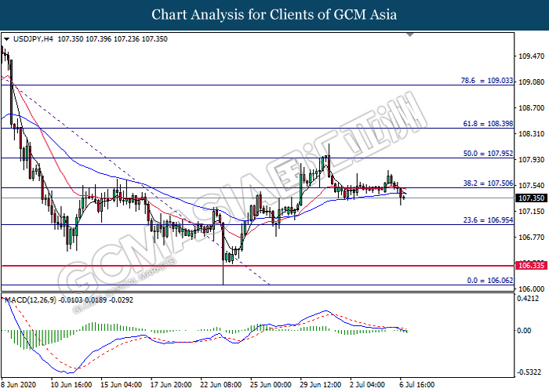
Task: Click the 22 Jun 08:00 time label
Action: tap(221, 385)
